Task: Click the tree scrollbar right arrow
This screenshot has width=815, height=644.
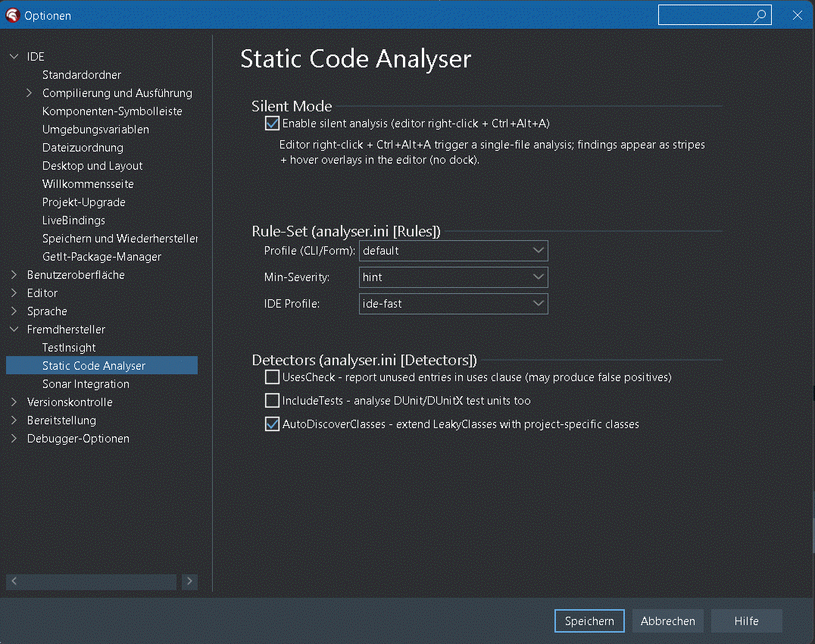Action: (x=189, y=581)
